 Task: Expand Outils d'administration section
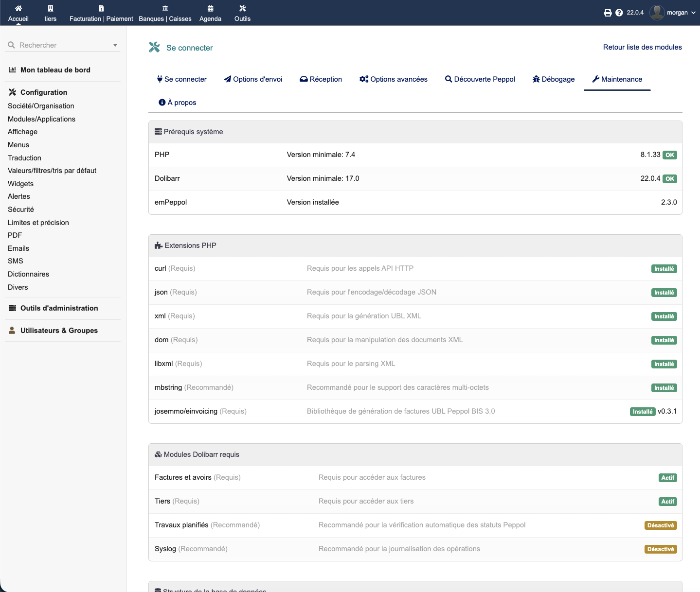[x=59, y=308]
